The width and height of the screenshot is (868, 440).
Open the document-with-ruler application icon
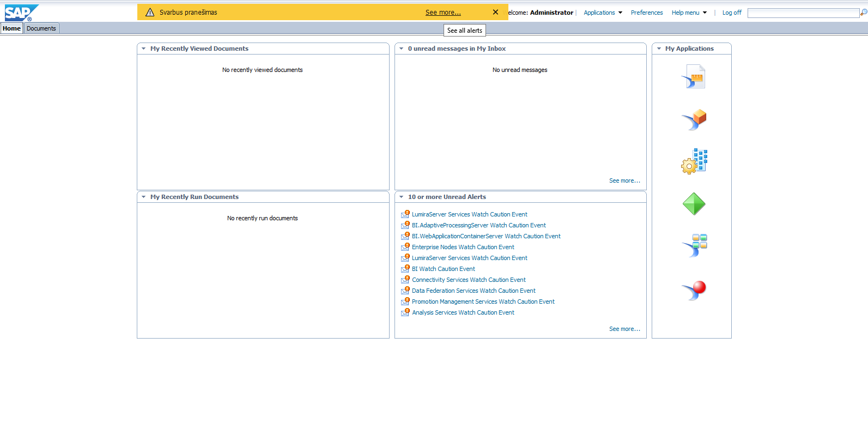694,77
